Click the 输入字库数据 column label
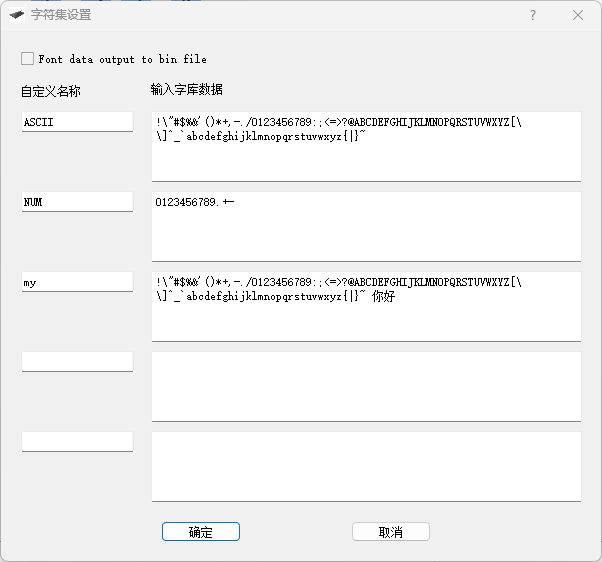The height and width of the screenshot is (562, 602). point(186,89)
